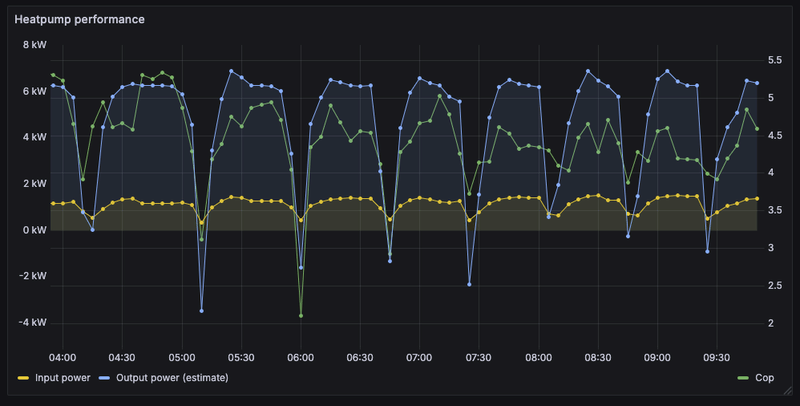The width and height of the screenshot is (800, 406).
Task: Click the blue Output power color swatch
Action: click(104, 378)
